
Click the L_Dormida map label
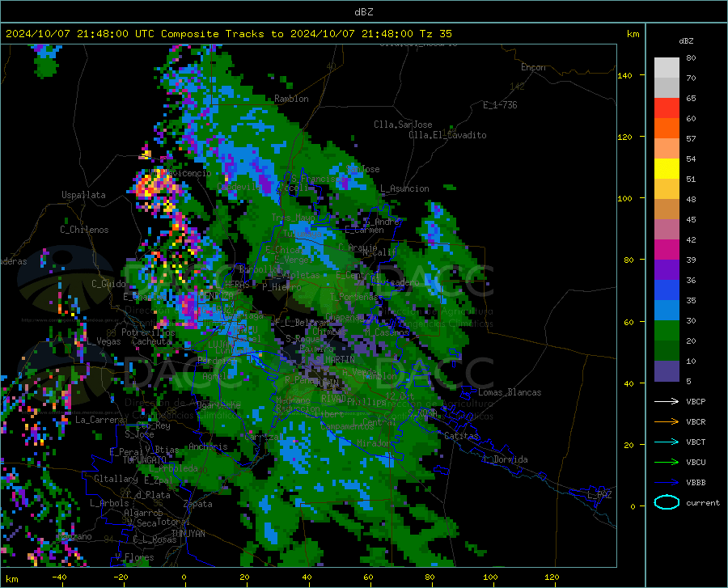[x=505, y=459]
